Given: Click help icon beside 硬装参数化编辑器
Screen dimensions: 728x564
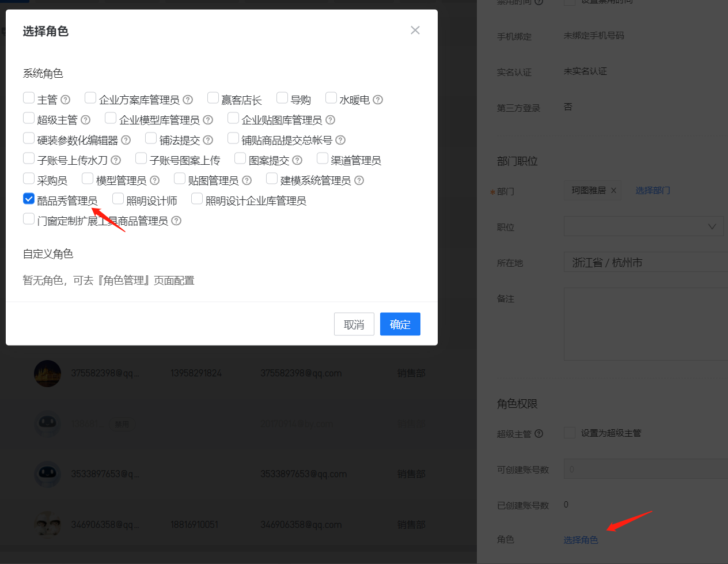Looking at the screenshot, I should [126, 140].
